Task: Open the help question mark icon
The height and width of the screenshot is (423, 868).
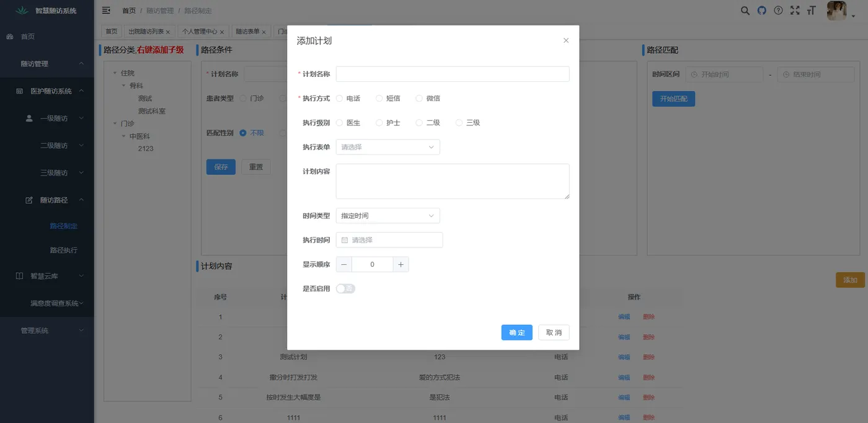Action: click(778, 11)
